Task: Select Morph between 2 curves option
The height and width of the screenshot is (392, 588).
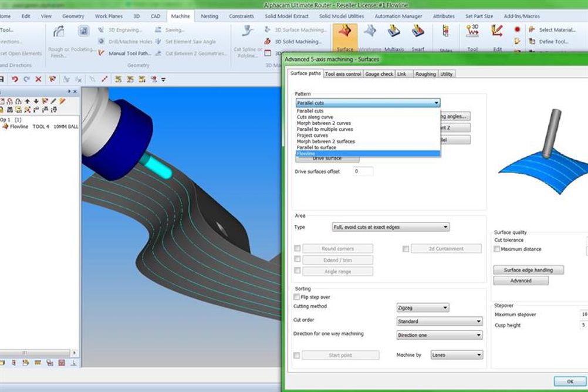Action: (323, 123)
